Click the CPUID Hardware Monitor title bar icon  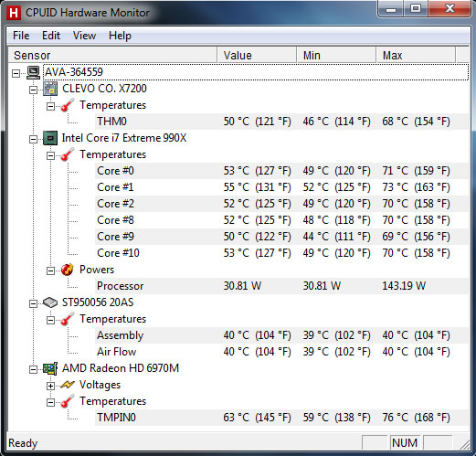pyautogui.click(x=14, y=13)
